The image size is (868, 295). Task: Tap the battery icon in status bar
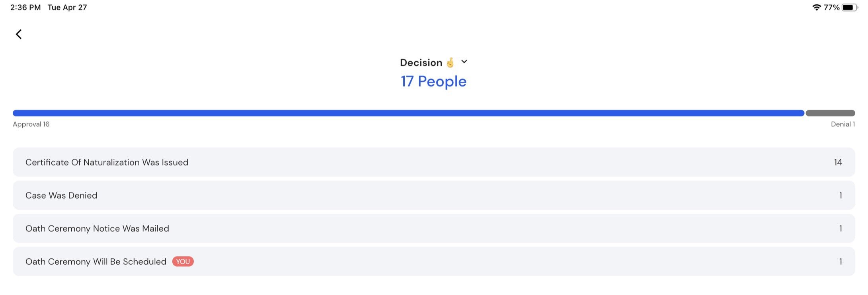[x=850, y=7]
